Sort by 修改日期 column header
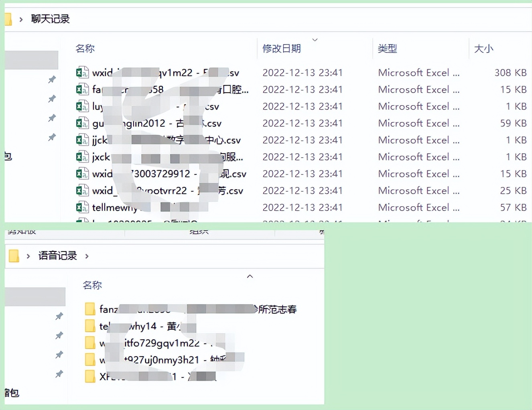This screenshot has width=532, height=410. pyautogui.click(x=282, y=49)
